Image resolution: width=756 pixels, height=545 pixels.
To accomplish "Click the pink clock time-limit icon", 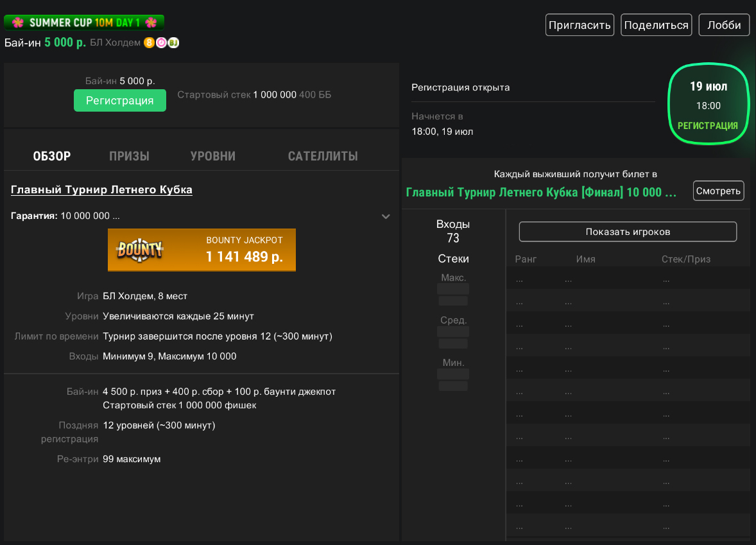I will click(x=161, y=43).
